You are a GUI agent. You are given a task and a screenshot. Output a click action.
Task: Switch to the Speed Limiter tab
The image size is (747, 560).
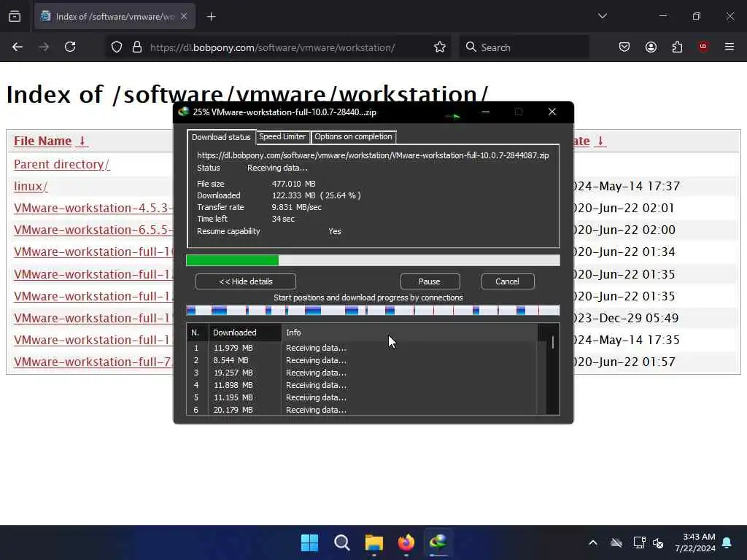pos(282,136)
